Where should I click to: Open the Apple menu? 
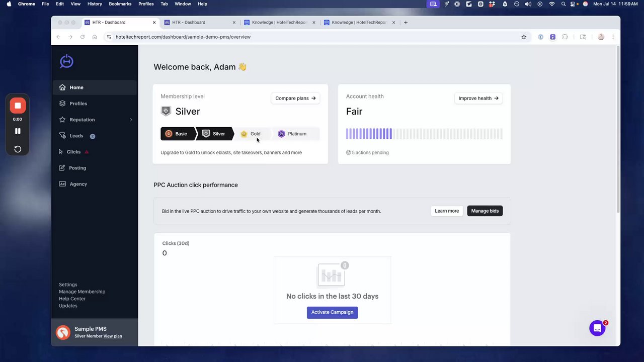point(9,4)
